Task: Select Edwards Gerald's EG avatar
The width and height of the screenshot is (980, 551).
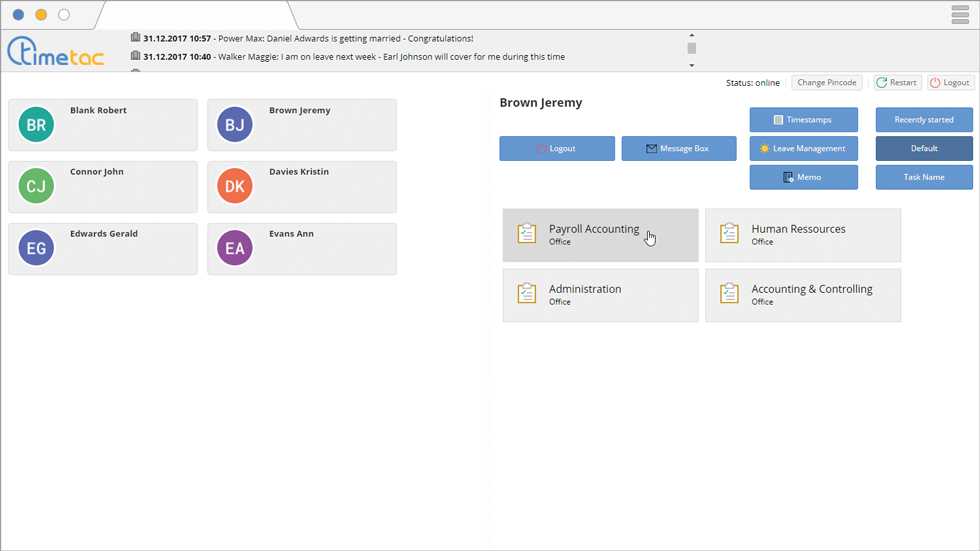Action: tap(36, 248)
